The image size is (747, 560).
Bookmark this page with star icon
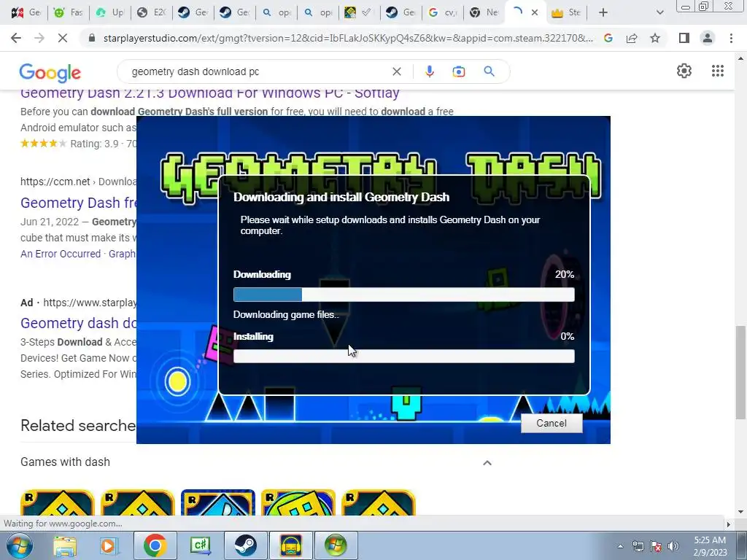click(655, 38)
